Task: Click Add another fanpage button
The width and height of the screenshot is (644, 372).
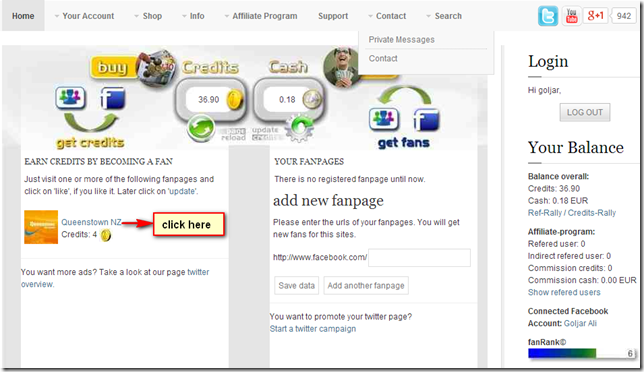Action: click(366, 286)
